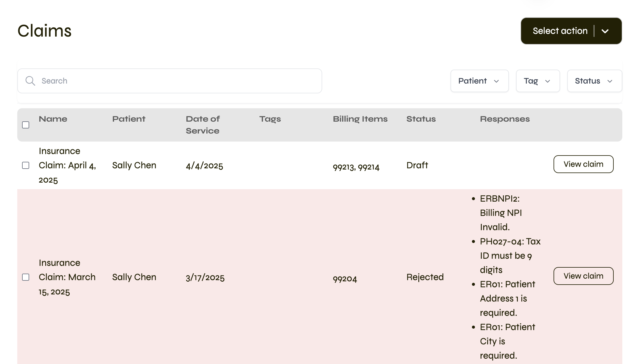The height and width of the screenshot is (364, 639).
Task: Click the Responses column header
Action: coord(505,119)
